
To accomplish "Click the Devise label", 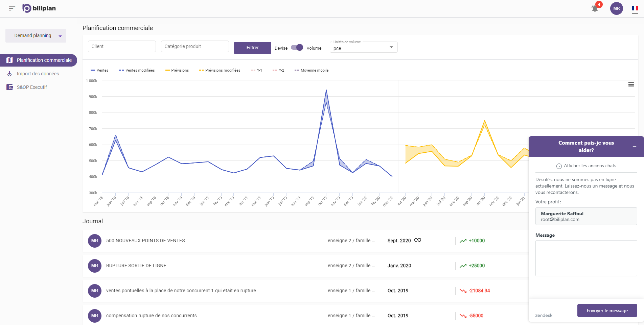I will (x=281, y=48).
